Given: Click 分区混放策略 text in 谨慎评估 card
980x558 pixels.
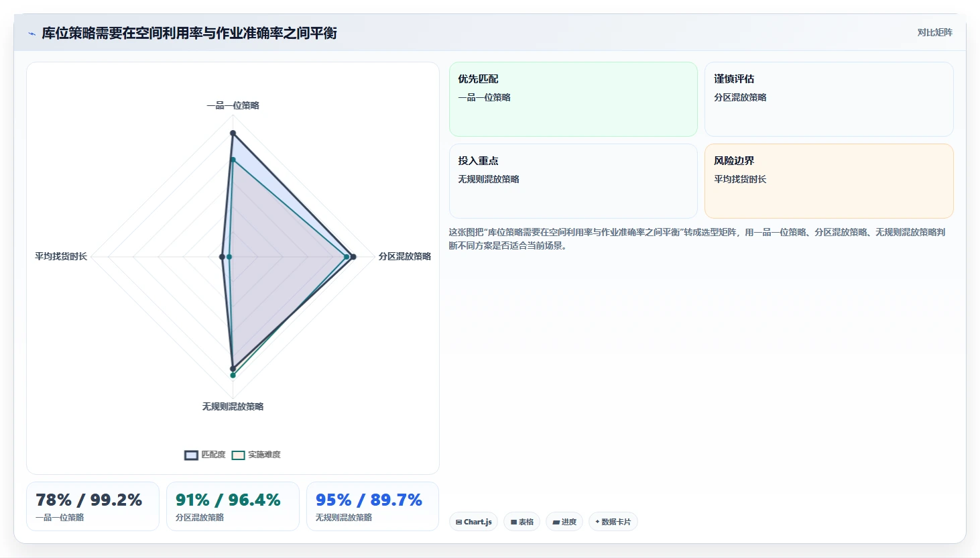Looking at the screenshot, I should 740,97.
